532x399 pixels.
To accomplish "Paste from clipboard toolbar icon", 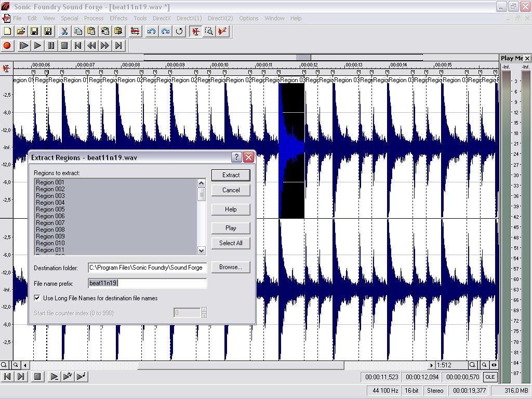I will 91,31.
